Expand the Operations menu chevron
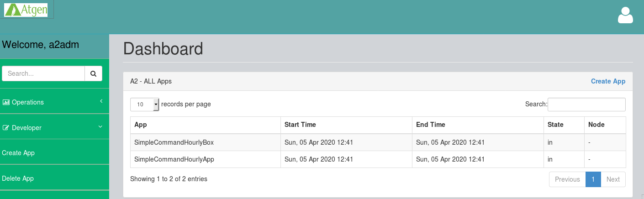 (101, 101)
